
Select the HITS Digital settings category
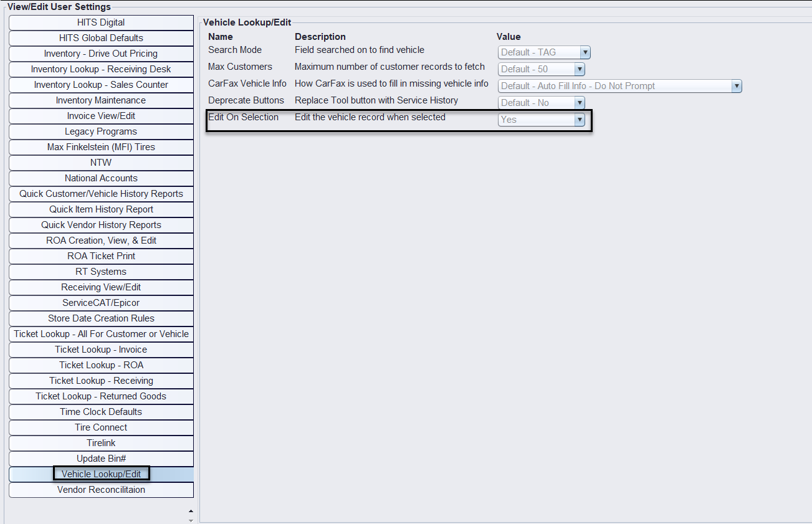(101, 22)
